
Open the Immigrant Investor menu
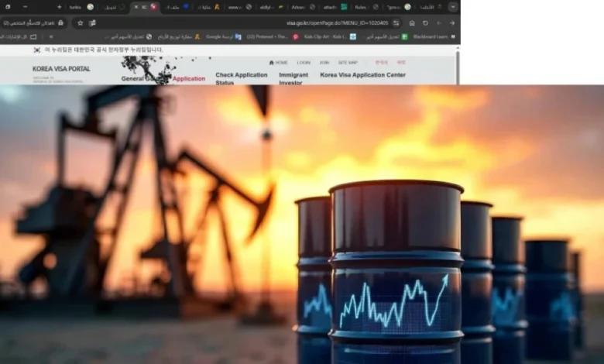(x=293, y=78)
